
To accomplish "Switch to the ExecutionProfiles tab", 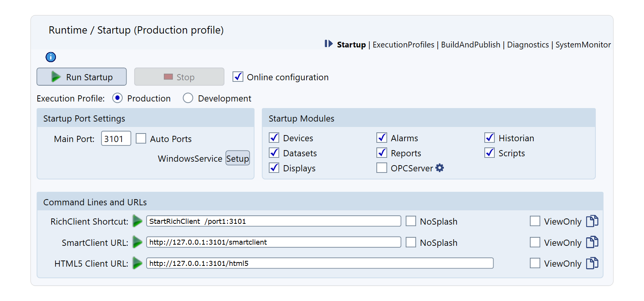I will (403, 45).
